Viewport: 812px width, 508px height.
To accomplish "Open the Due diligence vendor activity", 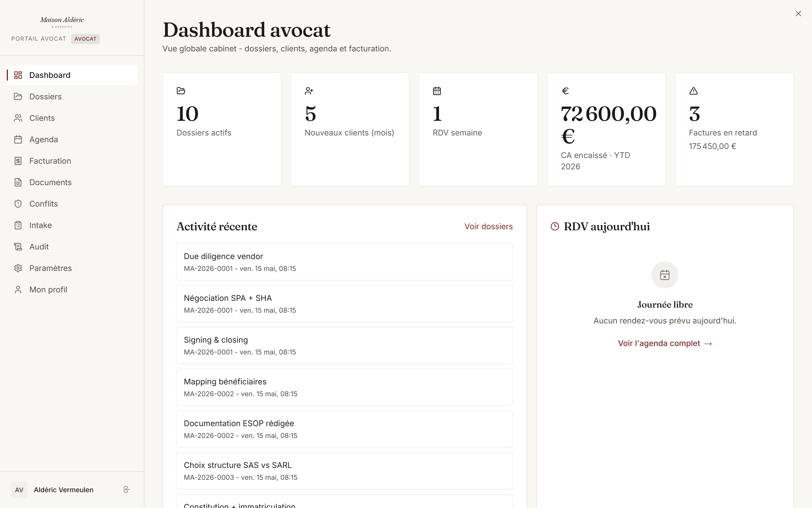I will click(345, 262).
